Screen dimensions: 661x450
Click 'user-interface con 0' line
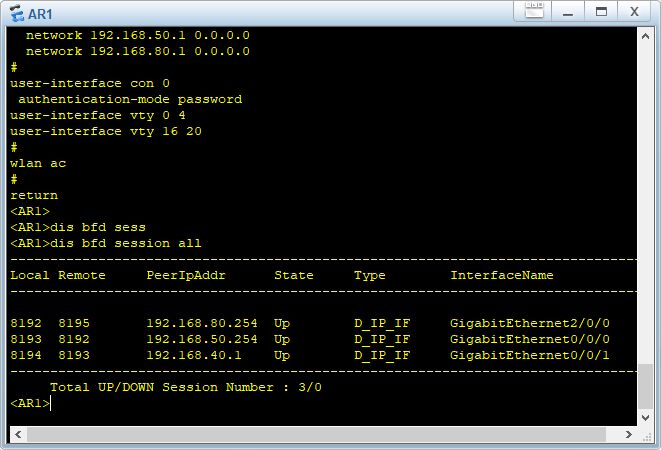click(x=90, y=84)
